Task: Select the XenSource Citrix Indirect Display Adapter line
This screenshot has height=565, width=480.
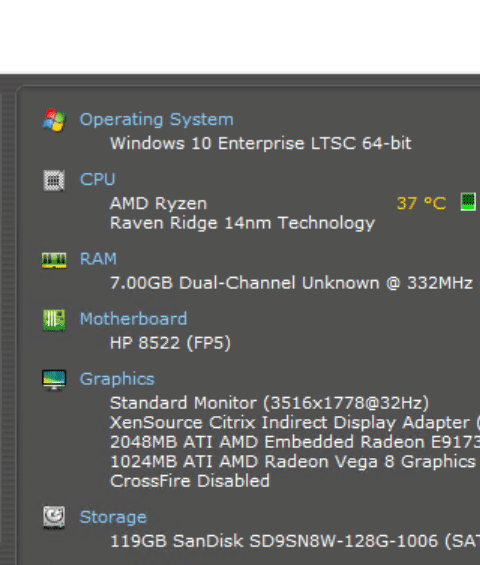Action: [x=295, y=422]
